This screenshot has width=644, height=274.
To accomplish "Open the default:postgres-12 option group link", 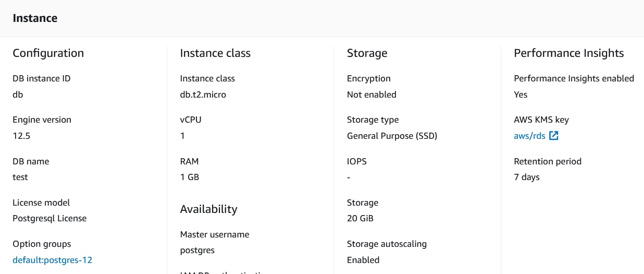I will 52,260.
